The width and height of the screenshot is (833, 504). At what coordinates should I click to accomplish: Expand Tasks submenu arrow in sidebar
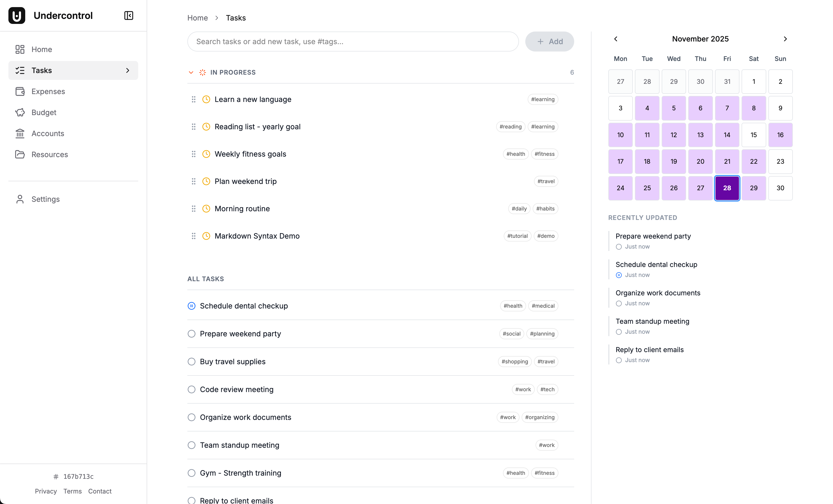(x=127, y=70)
